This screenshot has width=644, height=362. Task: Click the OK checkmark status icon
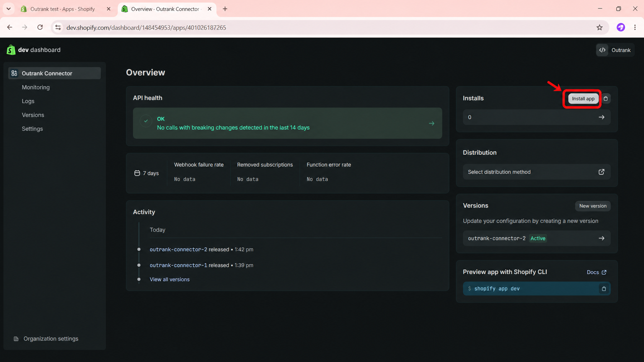click(146, 121)
